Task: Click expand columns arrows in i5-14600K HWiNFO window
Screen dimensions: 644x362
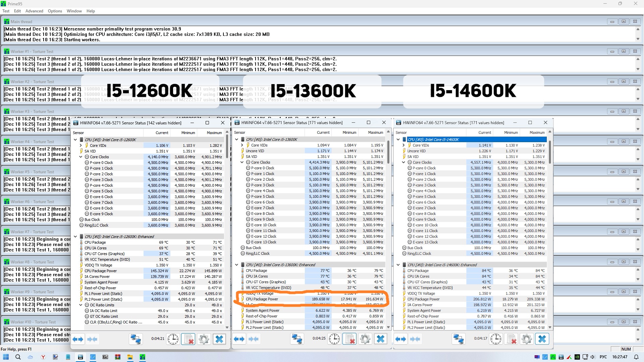Action: coord(401,339)
